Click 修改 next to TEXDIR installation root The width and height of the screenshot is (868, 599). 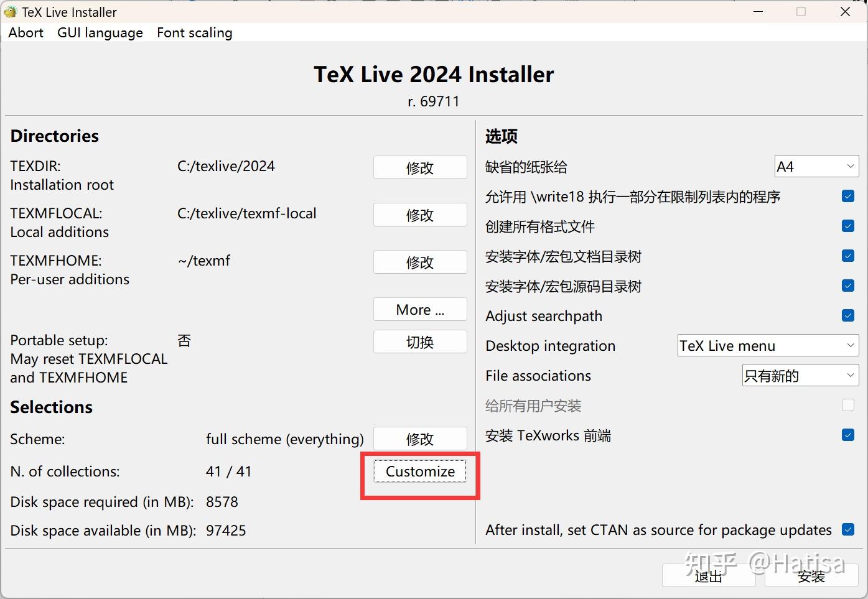coord(420,167)
